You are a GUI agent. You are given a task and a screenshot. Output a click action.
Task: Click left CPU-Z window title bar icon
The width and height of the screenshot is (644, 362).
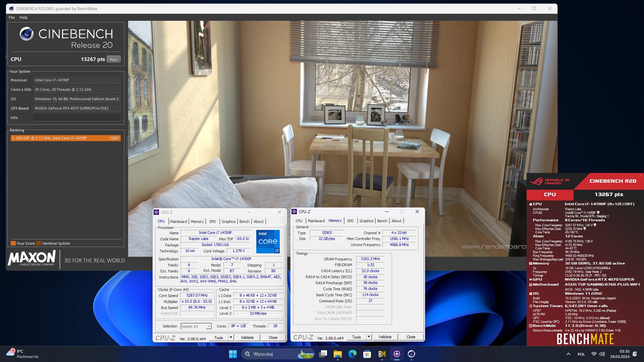coord(156,212)
